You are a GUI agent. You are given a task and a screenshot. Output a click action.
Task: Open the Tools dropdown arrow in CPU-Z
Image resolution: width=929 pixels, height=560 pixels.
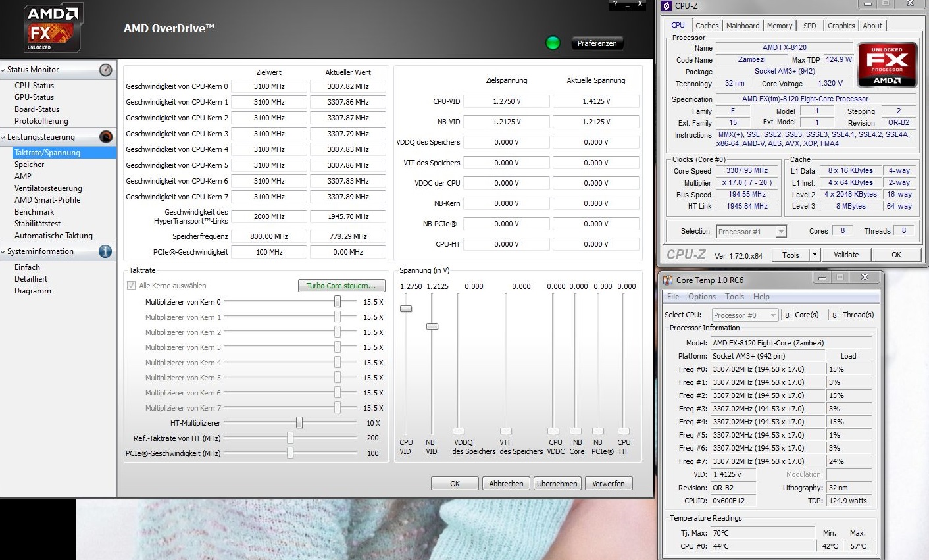click(815, 255)
